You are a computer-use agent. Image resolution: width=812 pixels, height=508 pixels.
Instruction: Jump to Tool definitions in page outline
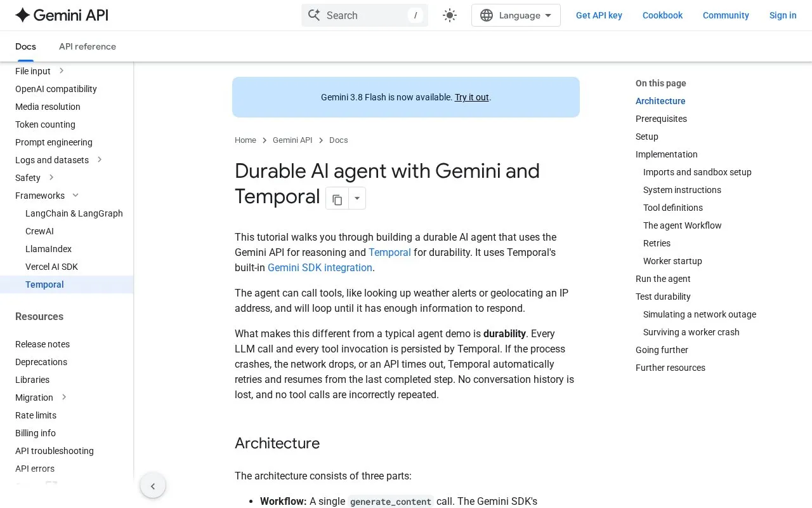click(x=673, y=208)
